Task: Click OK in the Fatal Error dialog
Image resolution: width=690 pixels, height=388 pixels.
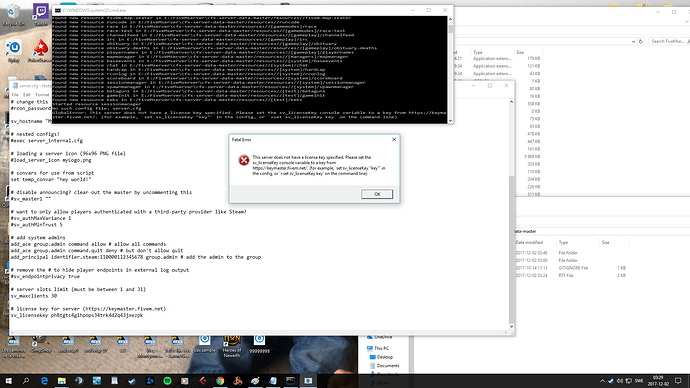Action: [x=377, y=194]
